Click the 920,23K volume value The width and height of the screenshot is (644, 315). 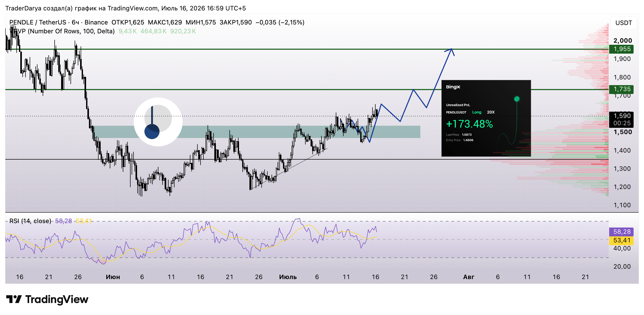[x=183, y=31]
